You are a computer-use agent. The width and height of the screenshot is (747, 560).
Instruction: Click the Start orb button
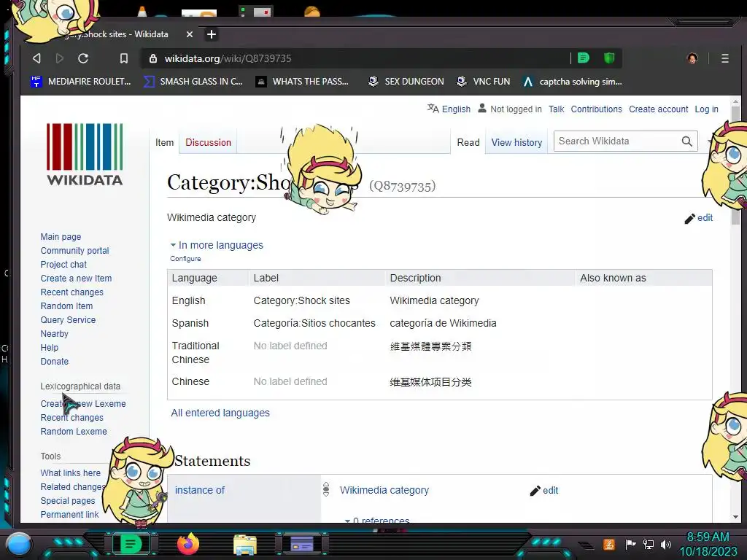[x=20, y=544]
